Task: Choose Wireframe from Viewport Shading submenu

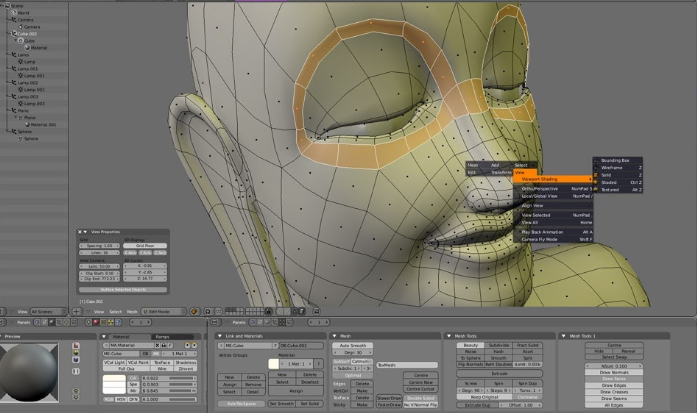Action: 612,169
